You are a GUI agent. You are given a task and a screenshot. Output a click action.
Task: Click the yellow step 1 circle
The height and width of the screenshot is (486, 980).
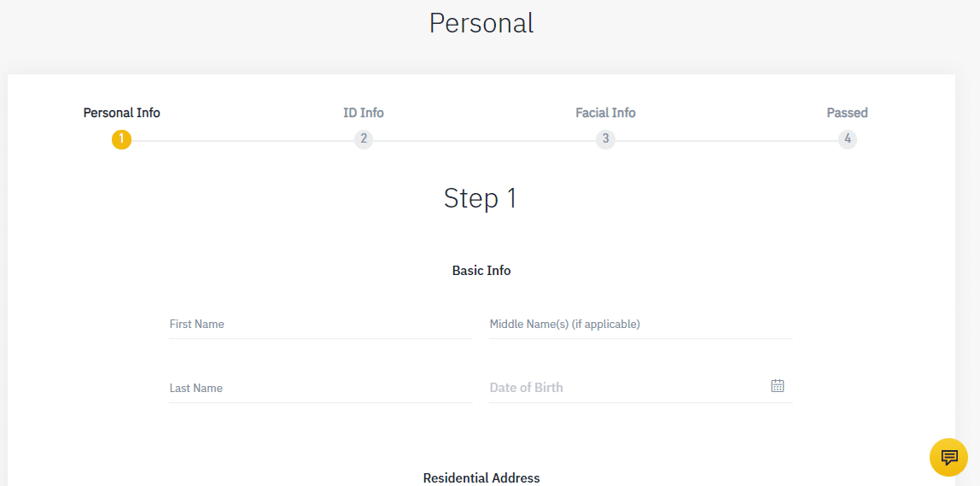coord(121,139)
